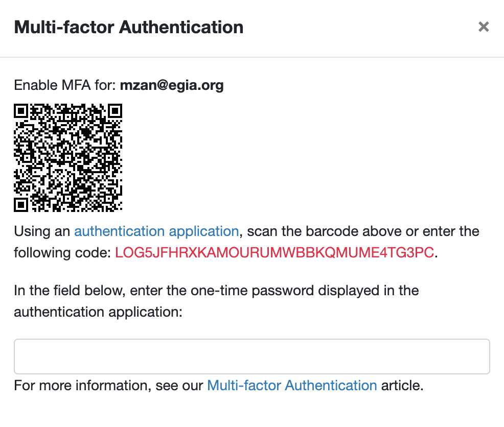
Task: Open the Multi-factor Authentication article link
Action: pos(292,385)
